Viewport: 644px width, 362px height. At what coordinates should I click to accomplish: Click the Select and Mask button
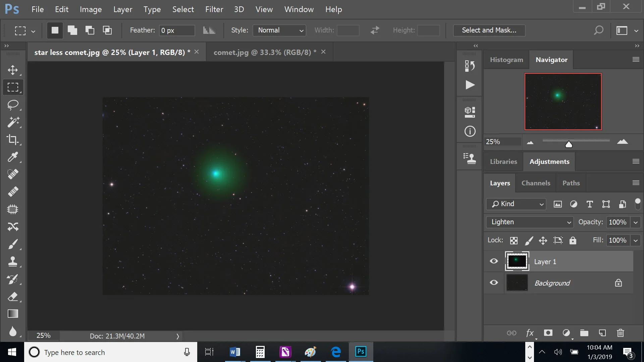pos(489,30)
